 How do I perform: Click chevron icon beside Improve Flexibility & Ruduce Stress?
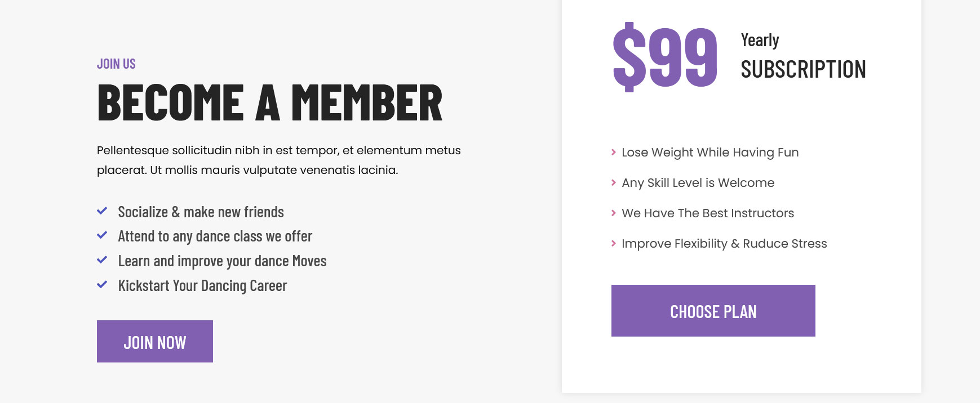614,243
